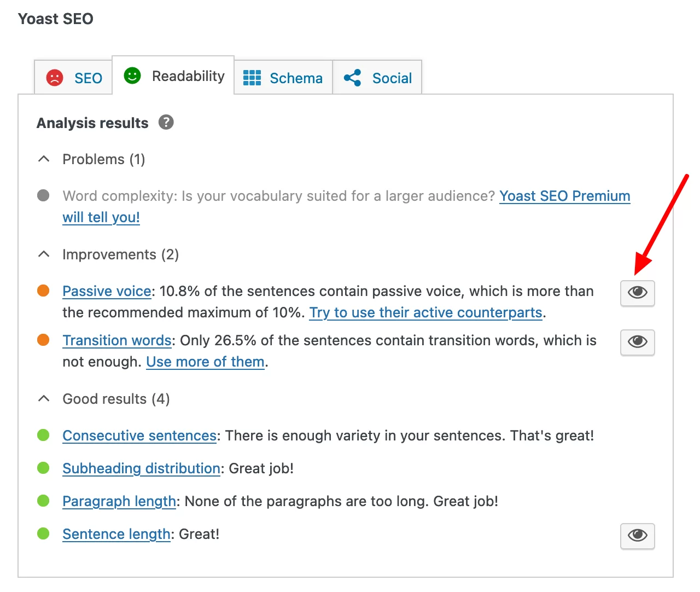Click the green bullet beside Consecutive sentences
700x592 pixels.
[x=43, y=435]
